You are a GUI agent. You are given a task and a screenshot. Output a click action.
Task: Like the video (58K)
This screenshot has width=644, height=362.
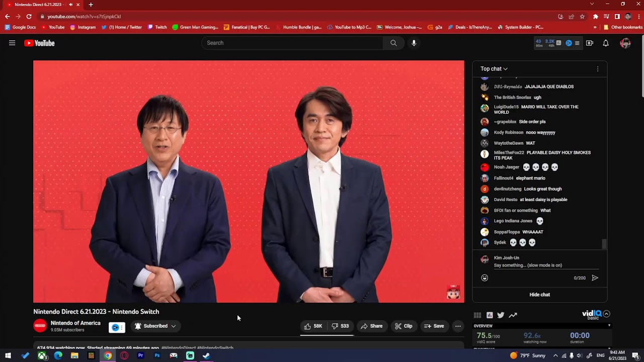[313, 326]
